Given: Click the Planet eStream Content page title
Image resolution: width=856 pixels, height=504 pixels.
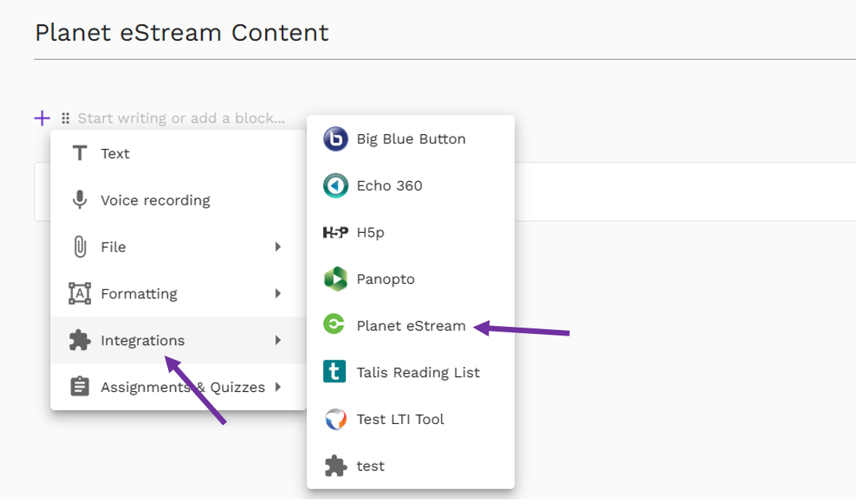Looking at the screenshot, I should [x=182, y=32].
